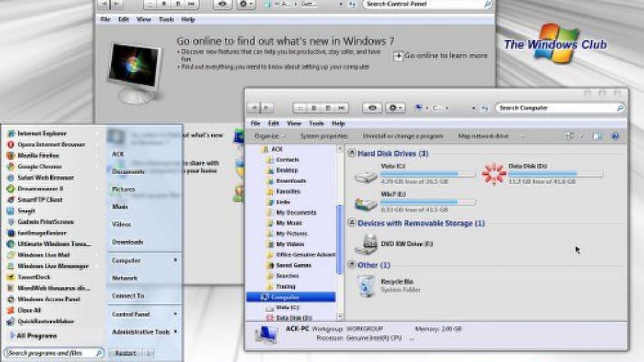Image resolution: width=644 pixels, height=362 pixels.
Task: Click the help icon in Computer window toolbar
Action: click(615, 136)
